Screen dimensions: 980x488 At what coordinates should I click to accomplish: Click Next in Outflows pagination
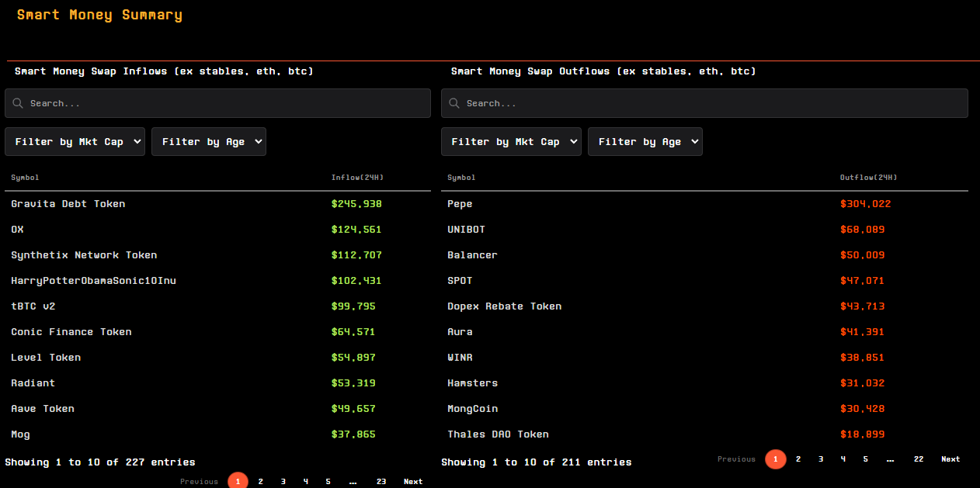pos(950,459)
